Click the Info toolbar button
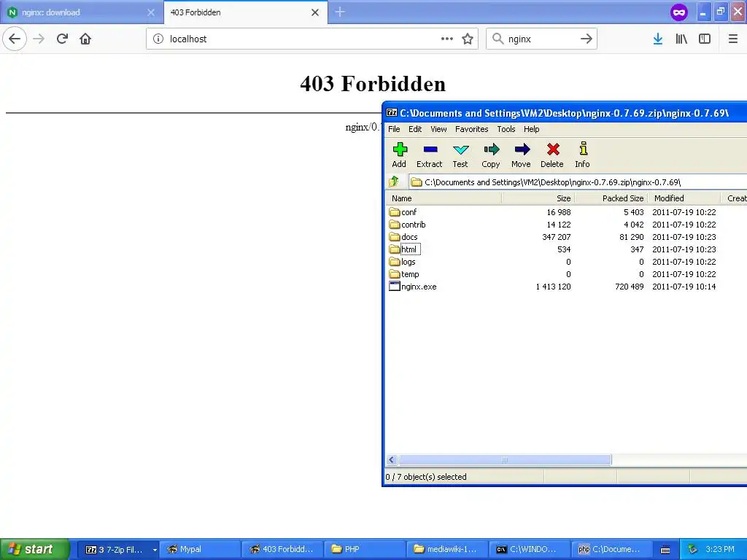Screen dimensions: 747x560 coord(582,155)
